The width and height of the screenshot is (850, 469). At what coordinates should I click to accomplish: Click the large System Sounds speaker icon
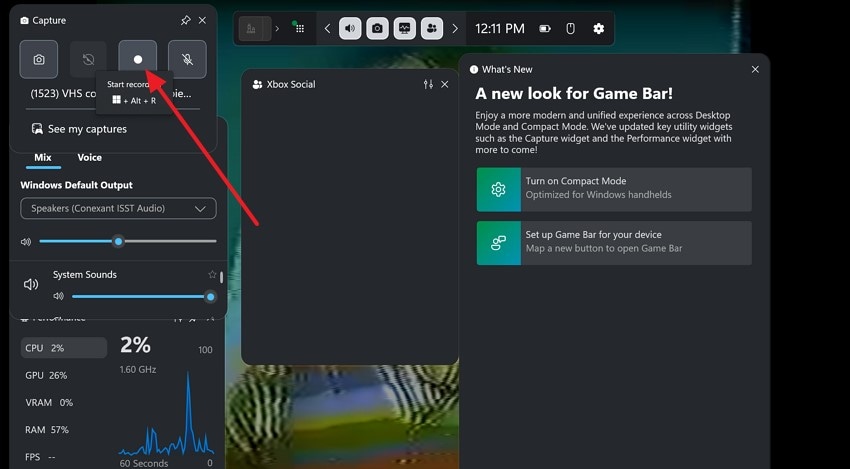(x=31, y=285)
